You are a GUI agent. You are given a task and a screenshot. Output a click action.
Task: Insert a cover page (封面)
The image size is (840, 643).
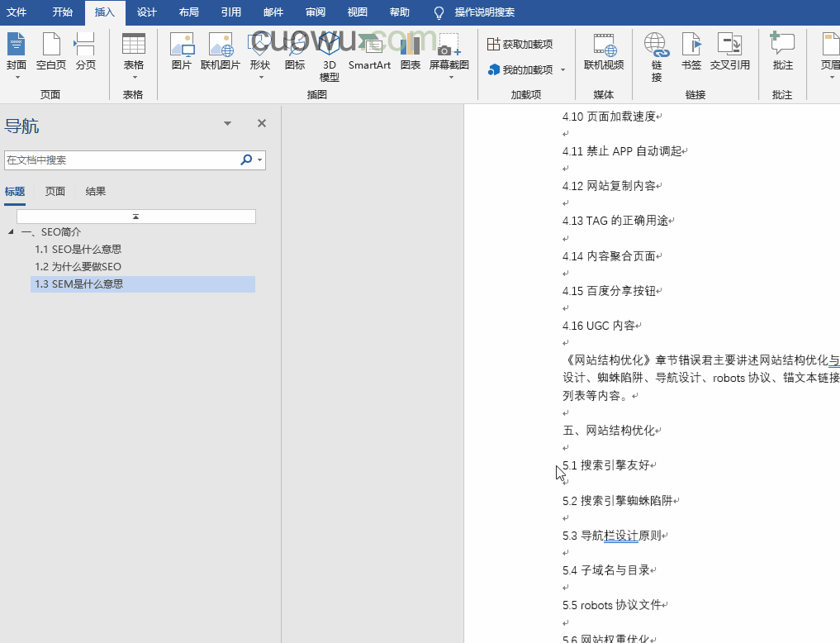pos(16,55)
